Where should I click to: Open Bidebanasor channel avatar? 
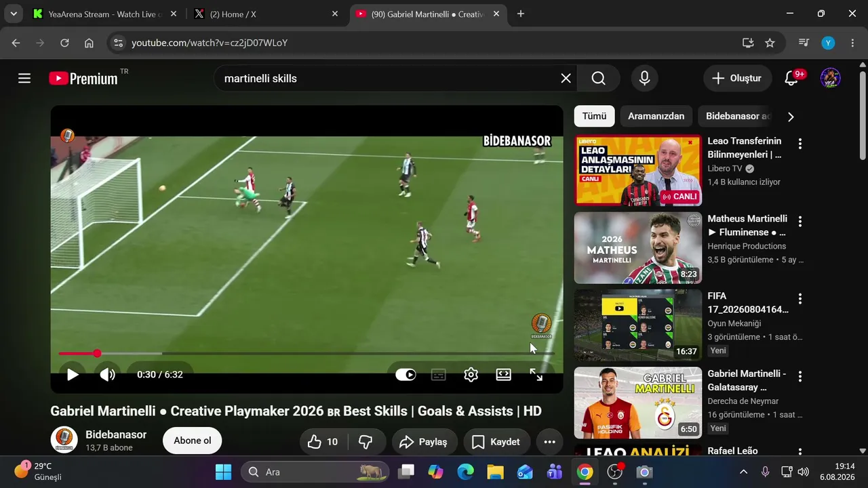tap(64, 441)
